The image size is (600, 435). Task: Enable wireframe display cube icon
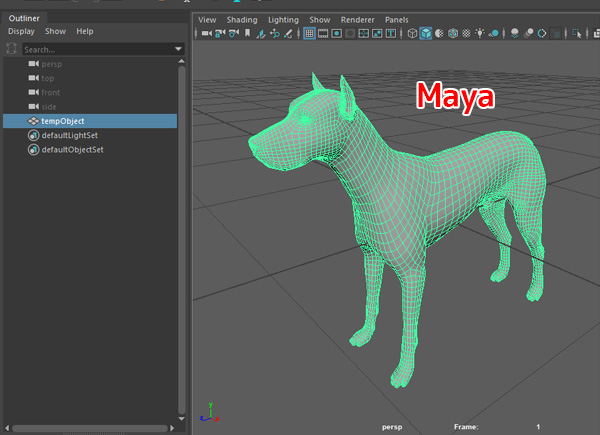tap(412, 33)
